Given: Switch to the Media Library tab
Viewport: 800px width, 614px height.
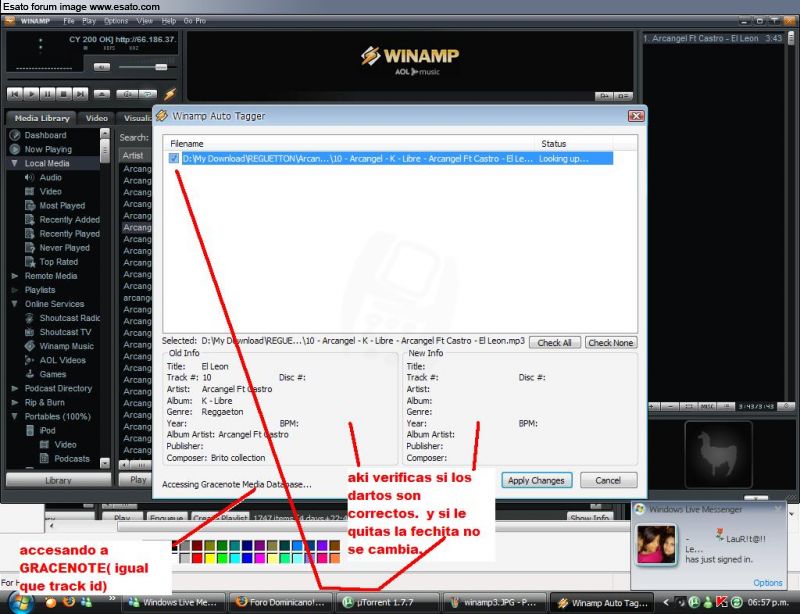Looking at the screenshot, I should point(42,118).
